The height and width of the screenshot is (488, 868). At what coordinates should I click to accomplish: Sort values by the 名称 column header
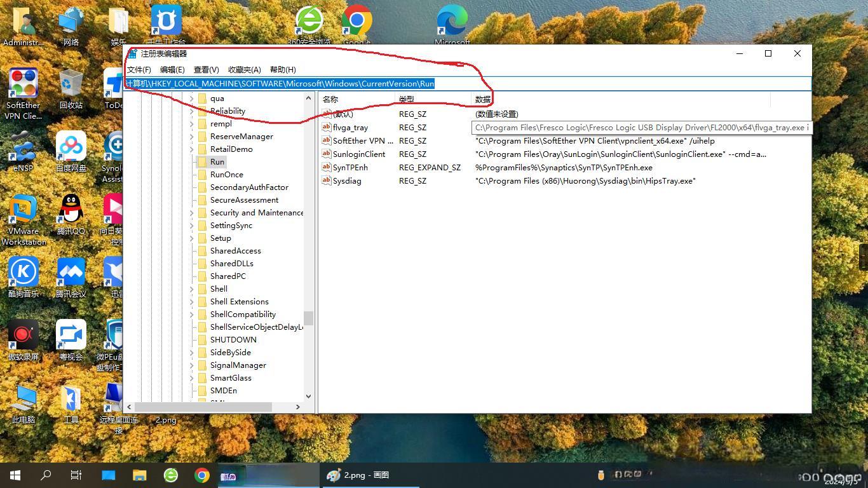click(x=356, y=100)
